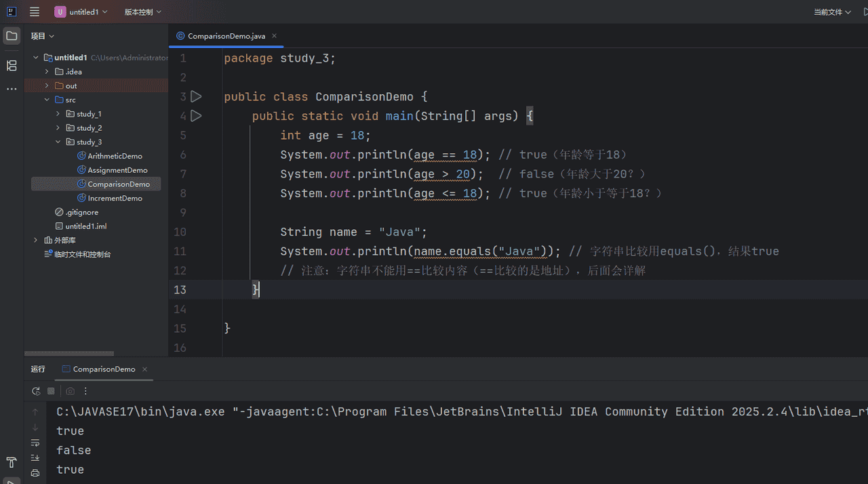Click the Print console output icon
Viewport: 868px width, 484px height.
pos(35,472)
